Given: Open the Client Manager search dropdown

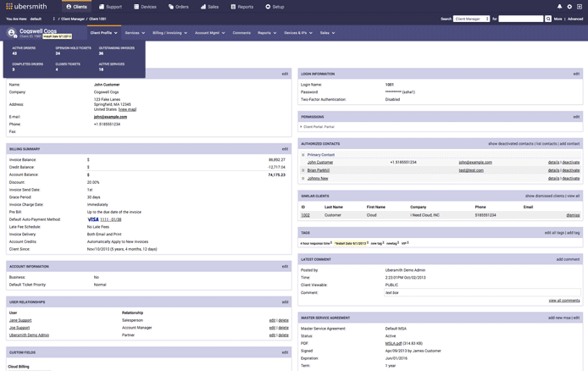Looking at the screenshot, I should pos(471,19).
